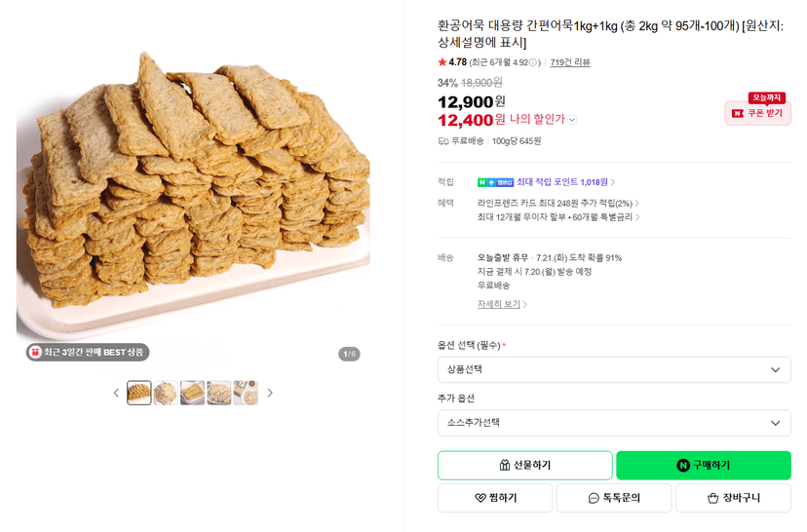Click the gift icon on 선물하기
The width and height of the screenshot is (807, 532).
505,465
